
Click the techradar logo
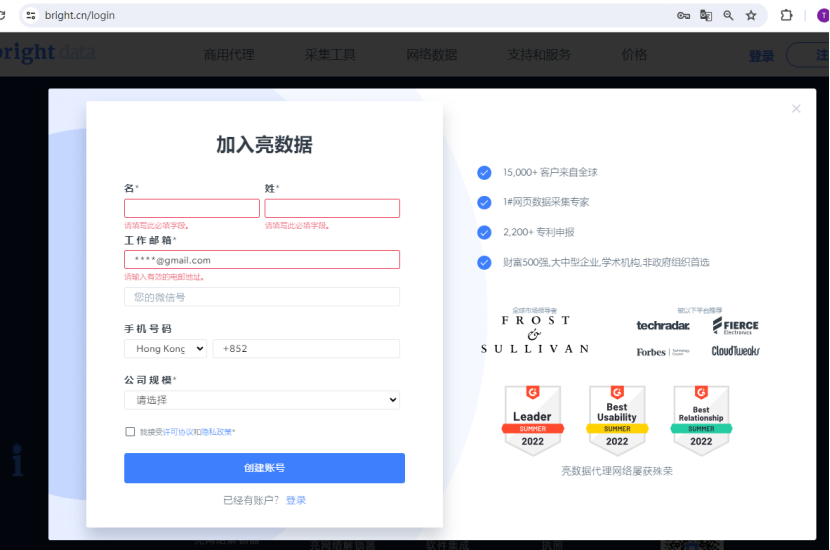[663, 326]
